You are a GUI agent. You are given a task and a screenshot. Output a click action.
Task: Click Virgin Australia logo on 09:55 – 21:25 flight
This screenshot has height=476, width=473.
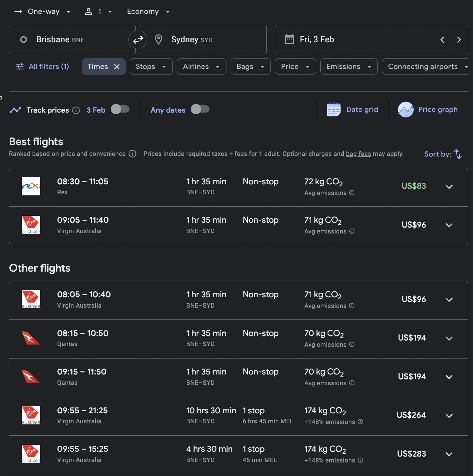coord(31,415)
